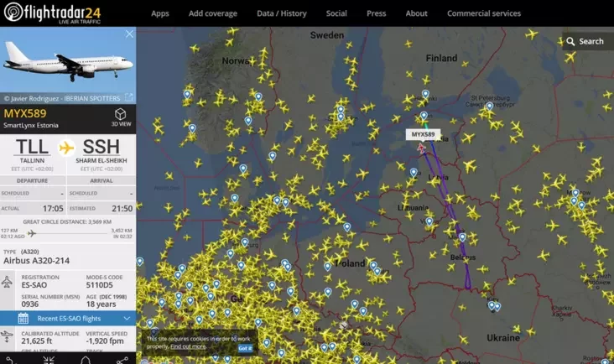Click the search magnifier icon
The height and width of the screenshot is (364, 614).
tap(570, 41)
